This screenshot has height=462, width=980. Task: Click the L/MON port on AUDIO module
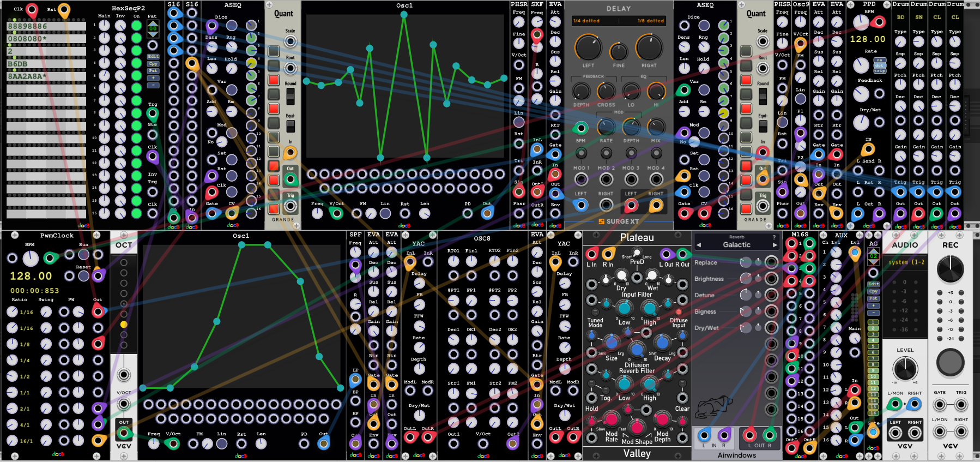coord(894,404)
